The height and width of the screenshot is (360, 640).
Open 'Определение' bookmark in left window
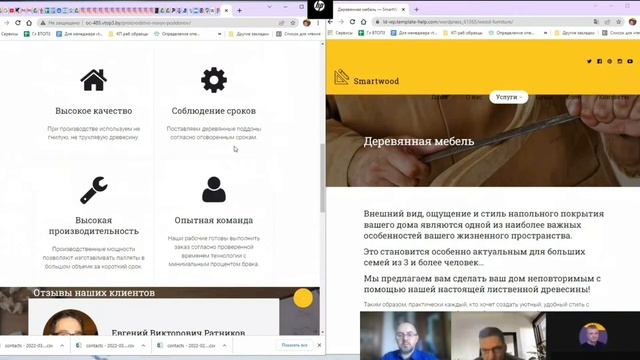177,34
